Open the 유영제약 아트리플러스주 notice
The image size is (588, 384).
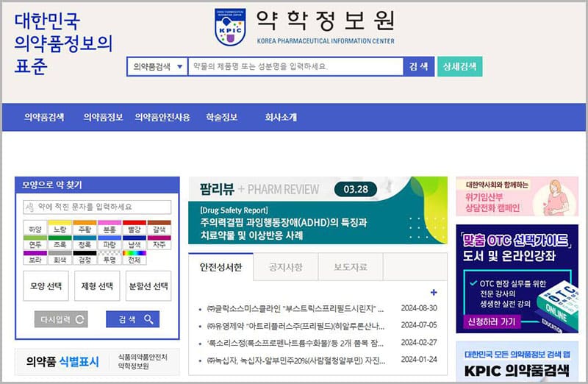(x=295, y=326)
